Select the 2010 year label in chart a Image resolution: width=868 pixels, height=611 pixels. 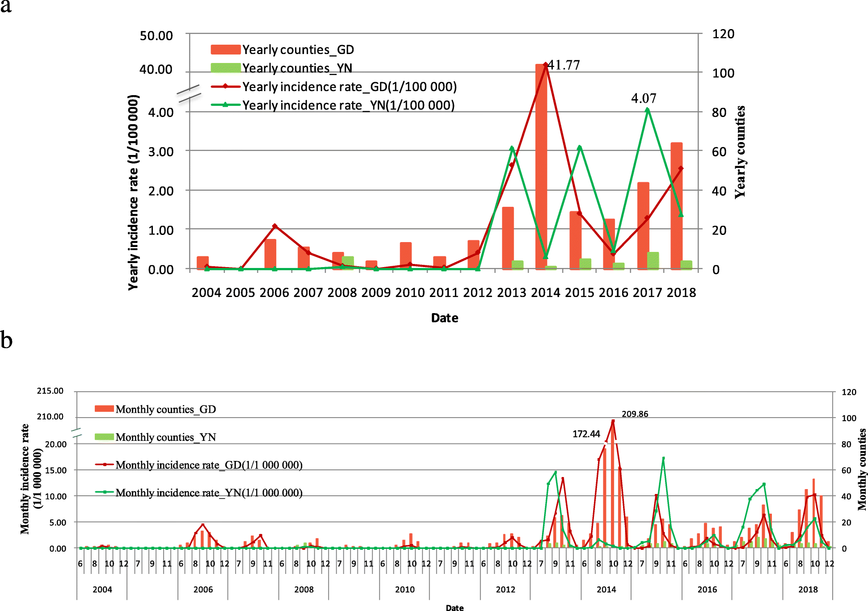click(x=410, y=293)
